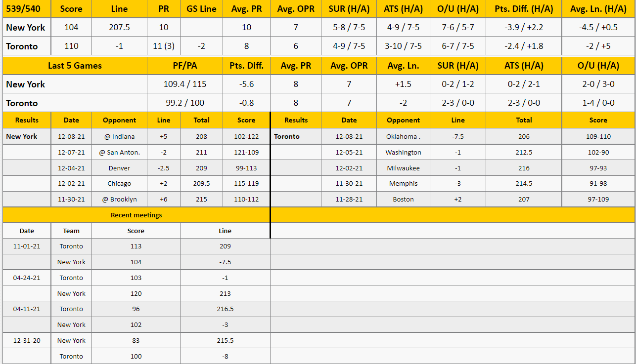Click total 212.5 for Washington game

[x=524, y=153]
